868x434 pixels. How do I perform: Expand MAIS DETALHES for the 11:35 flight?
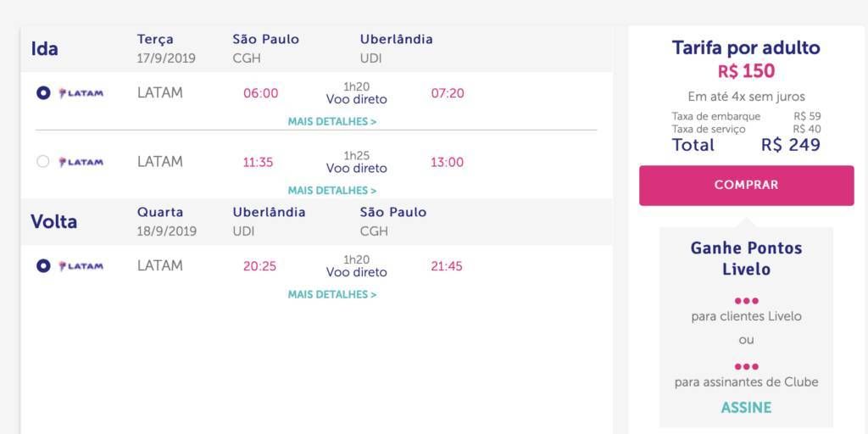pos(332,191)
